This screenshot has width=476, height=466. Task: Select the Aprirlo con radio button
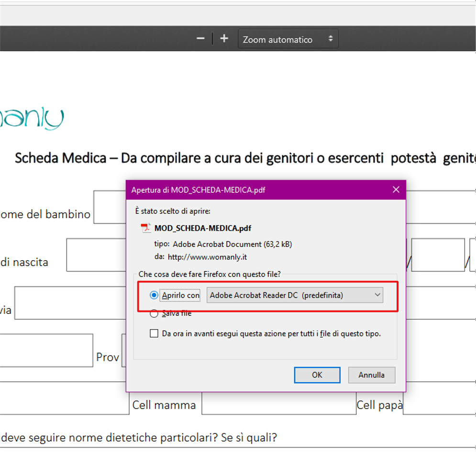click(x=154, y=295)
